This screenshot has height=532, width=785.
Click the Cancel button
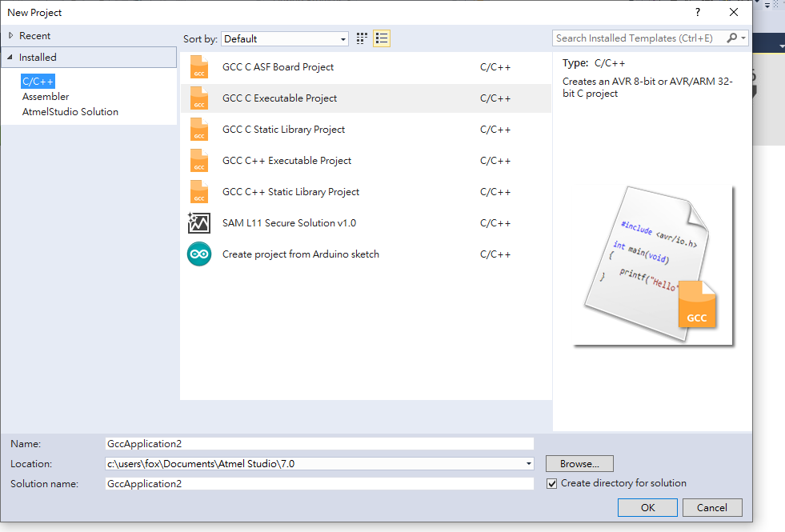(x=712, y=507)
